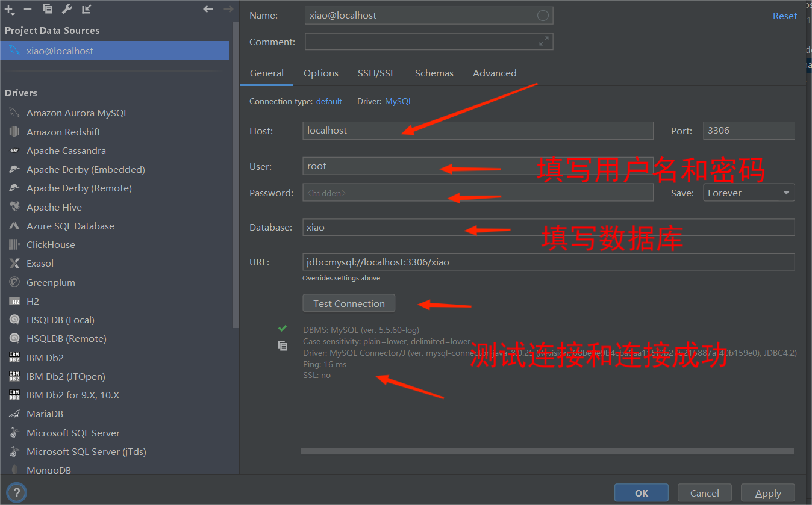
Task: Click the OK button
Action: click(642, 493)
